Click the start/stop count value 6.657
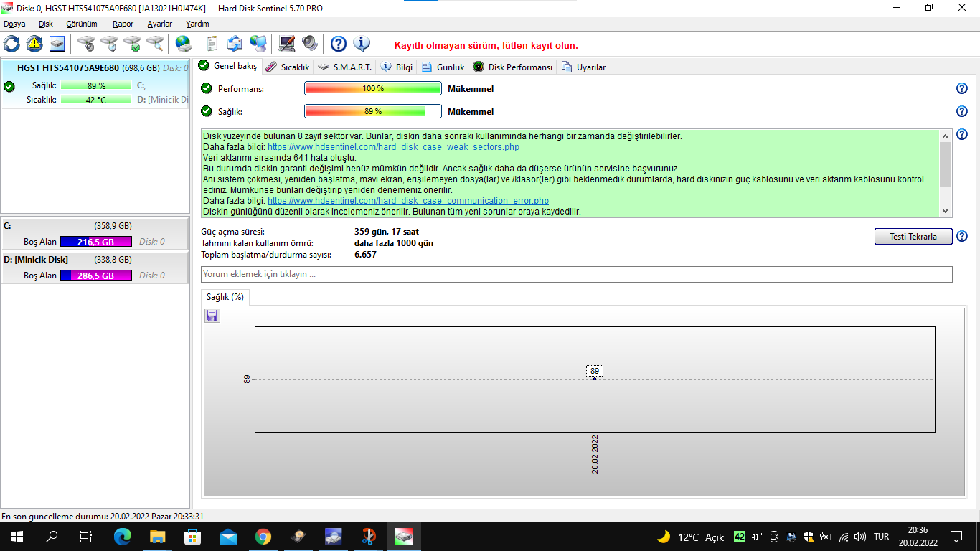The height and width of the screenshot is (551, 980). coord(365,255)
